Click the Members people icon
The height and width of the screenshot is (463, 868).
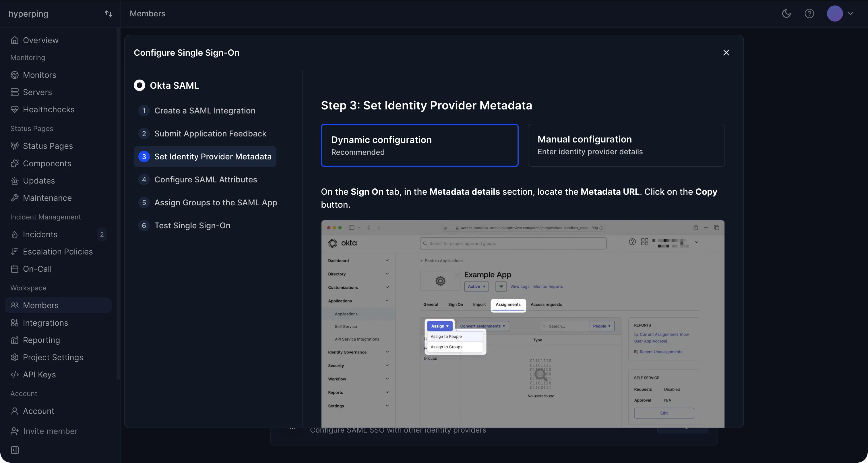(x=14, y=305)
